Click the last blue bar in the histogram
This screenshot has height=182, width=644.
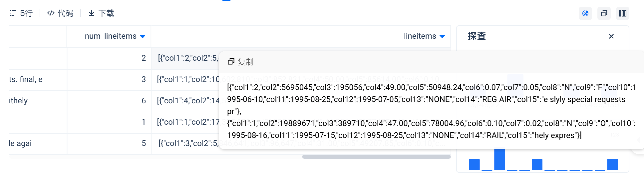pyautogui.click(x=612, y=165)
